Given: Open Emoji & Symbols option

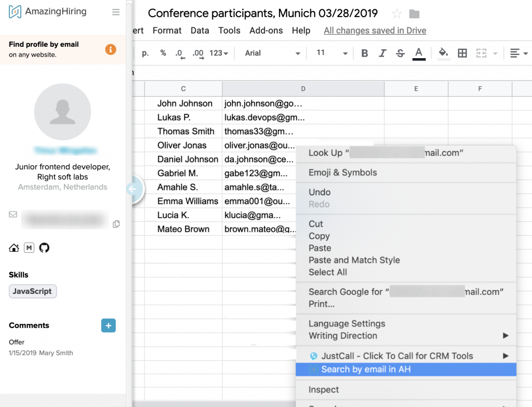Looking at the screenshot, I should coord(406,173).
